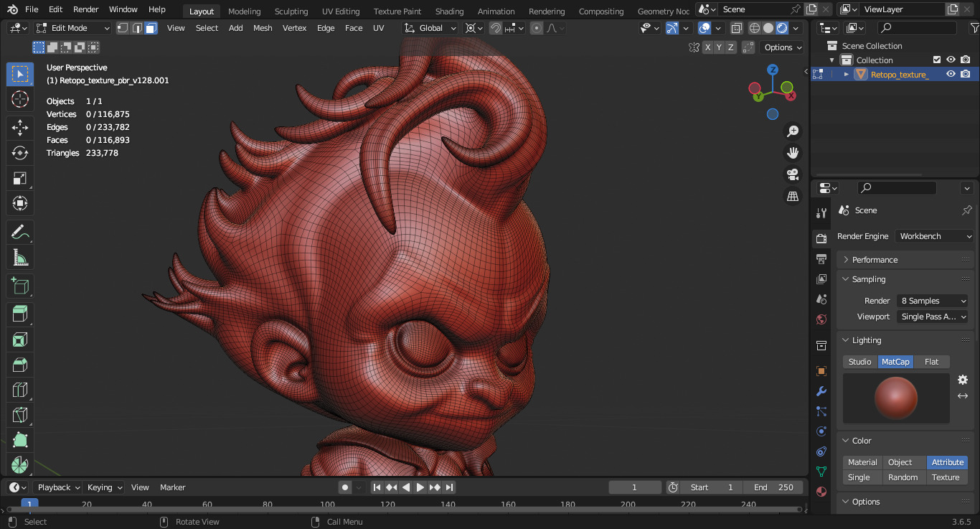Viewport: 980px width, 529px height.
Task: Open MatCap preferences gear icon
Action: 963,380
